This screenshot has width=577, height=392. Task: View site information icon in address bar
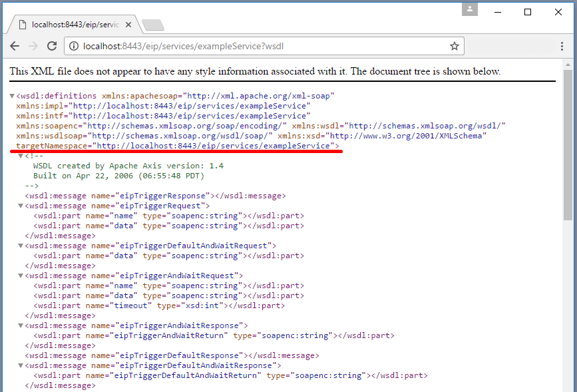pyautogui.click(x=74, y=46)
